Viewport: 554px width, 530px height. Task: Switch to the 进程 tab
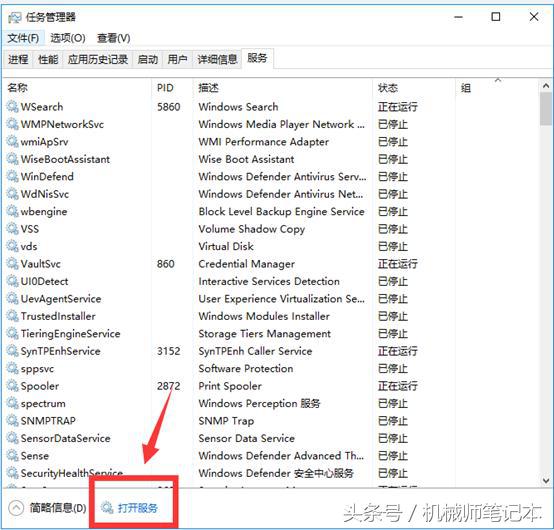[x=18, y=59]
